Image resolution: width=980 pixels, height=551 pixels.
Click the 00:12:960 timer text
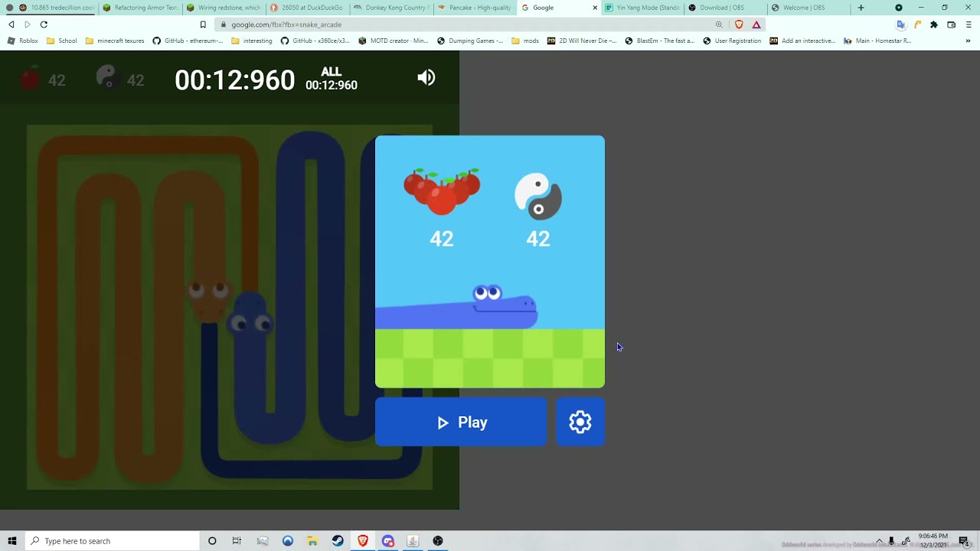pyautogui.click(x=234, y=80)
